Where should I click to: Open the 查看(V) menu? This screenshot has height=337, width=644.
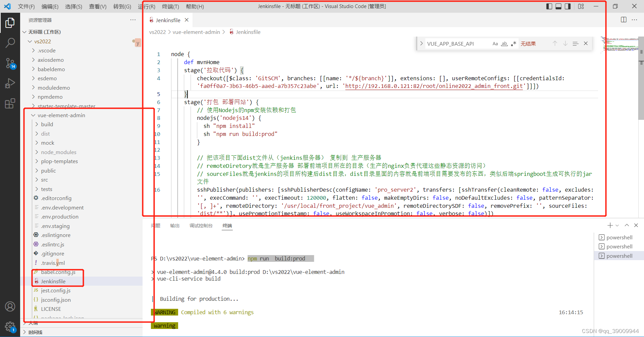click(98, 6)
